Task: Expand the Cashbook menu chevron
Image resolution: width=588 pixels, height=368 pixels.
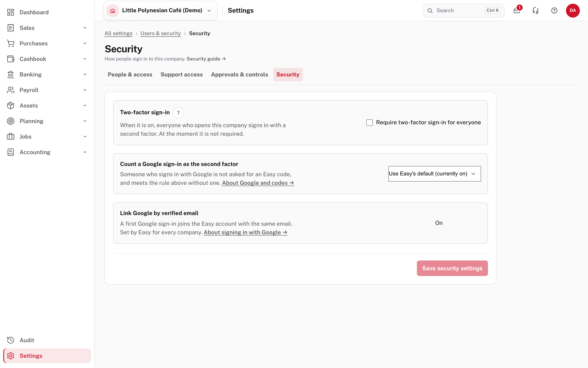Action: [85, 59]
